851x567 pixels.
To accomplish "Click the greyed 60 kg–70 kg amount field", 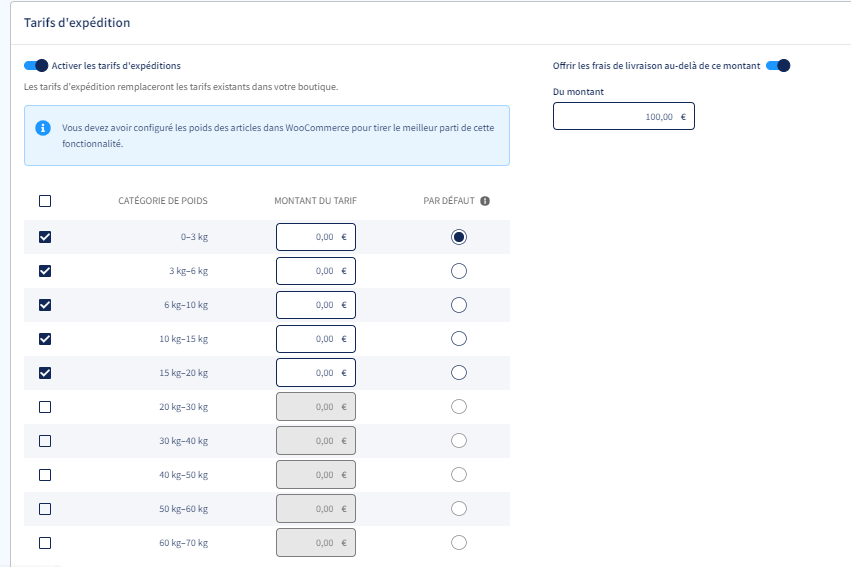I will [316, 543].
